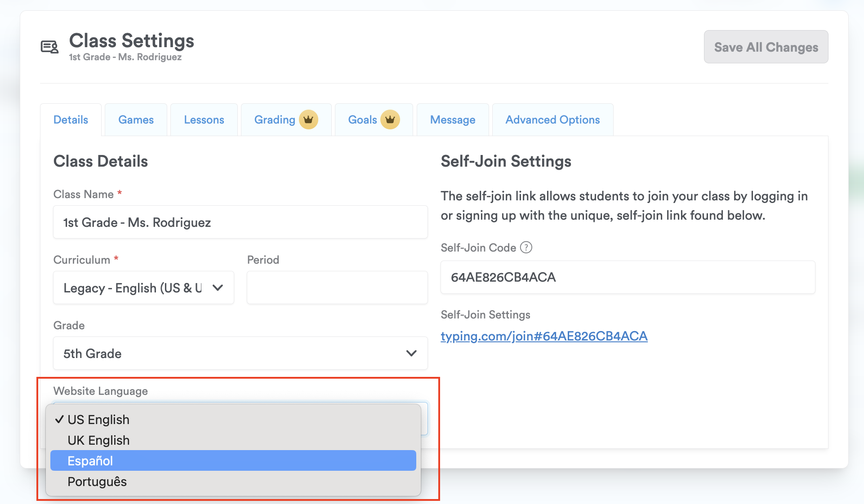Pick Português as website language

point(97,482)
